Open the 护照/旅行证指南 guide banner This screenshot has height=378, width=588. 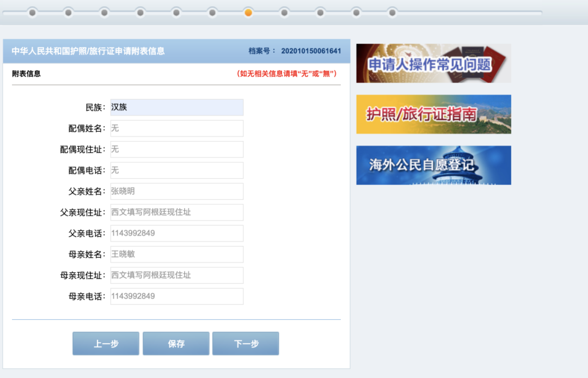pyautogui.click(x=433, y=114)
